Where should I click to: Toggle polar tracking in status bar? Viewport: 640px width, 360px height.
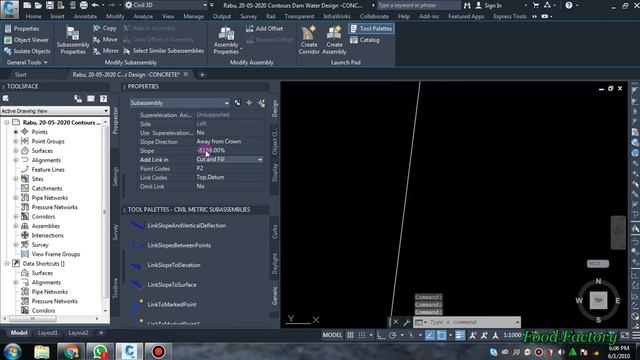(x=393, y=336)
